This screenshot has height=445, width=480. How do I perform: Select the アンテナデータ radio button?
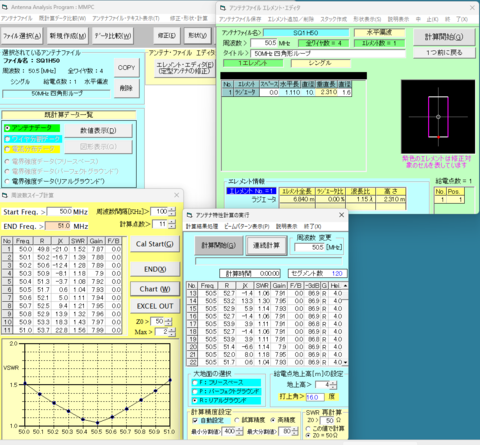[7, 128]
